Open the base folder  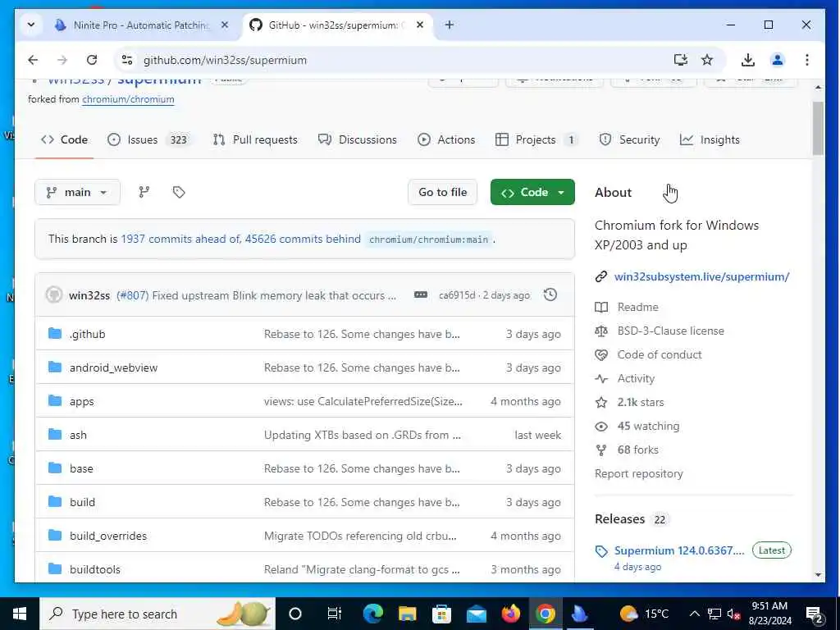(x=81, y=468)
